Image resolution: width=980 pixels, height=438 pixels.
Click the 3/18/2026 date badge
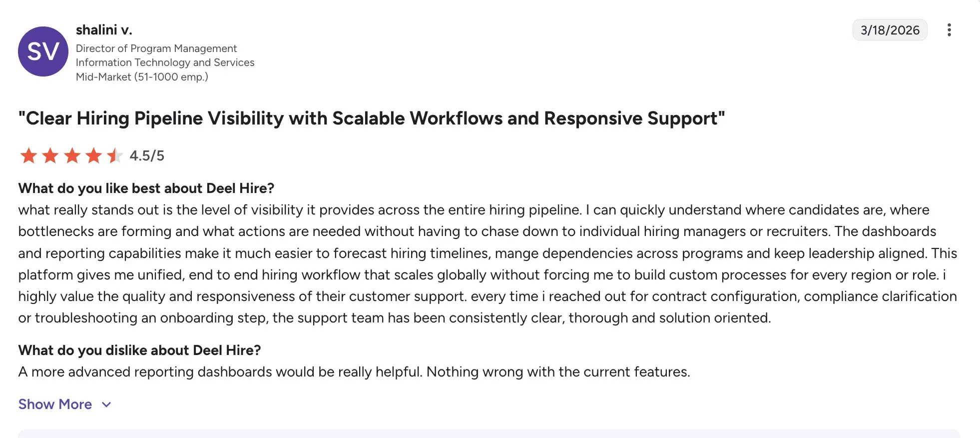(890, 30)
